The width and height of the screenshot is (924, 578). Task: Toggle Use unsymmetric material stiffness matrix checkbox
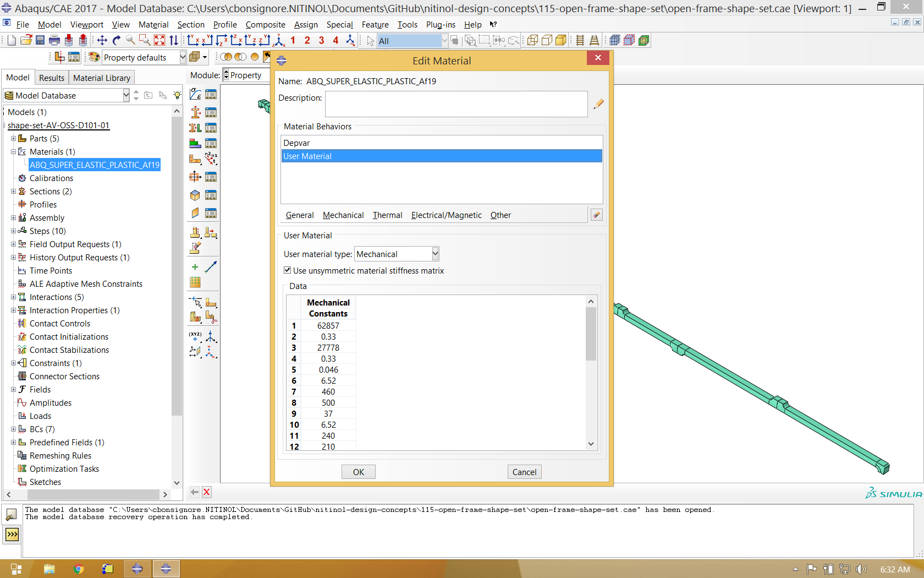(x=287, y=270)
